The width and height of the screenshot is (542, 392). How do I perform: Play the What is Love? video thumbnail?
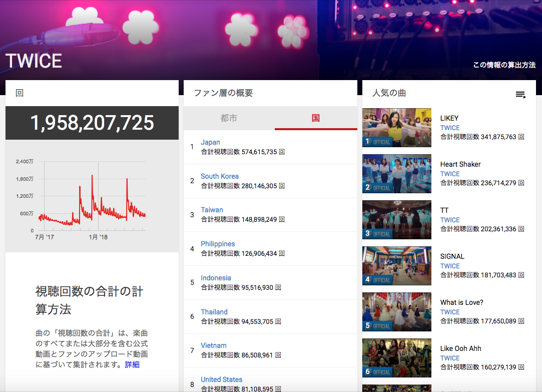397,312
